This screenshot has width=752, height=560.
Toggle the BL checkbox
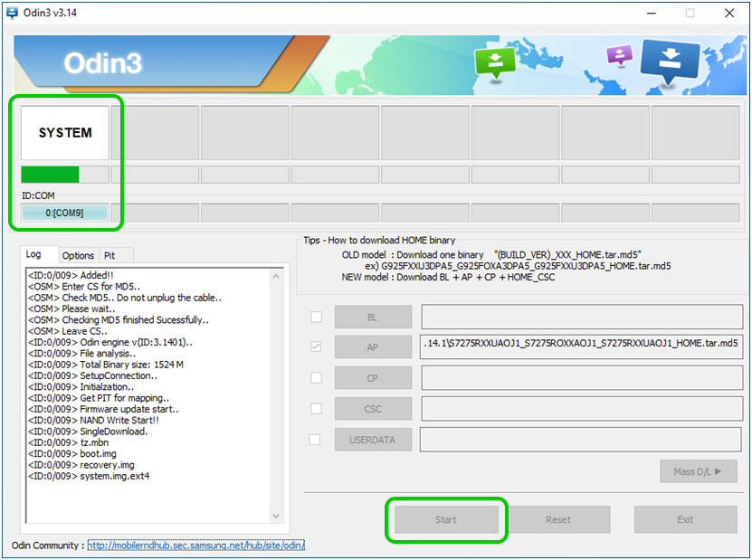coord(316,317)
